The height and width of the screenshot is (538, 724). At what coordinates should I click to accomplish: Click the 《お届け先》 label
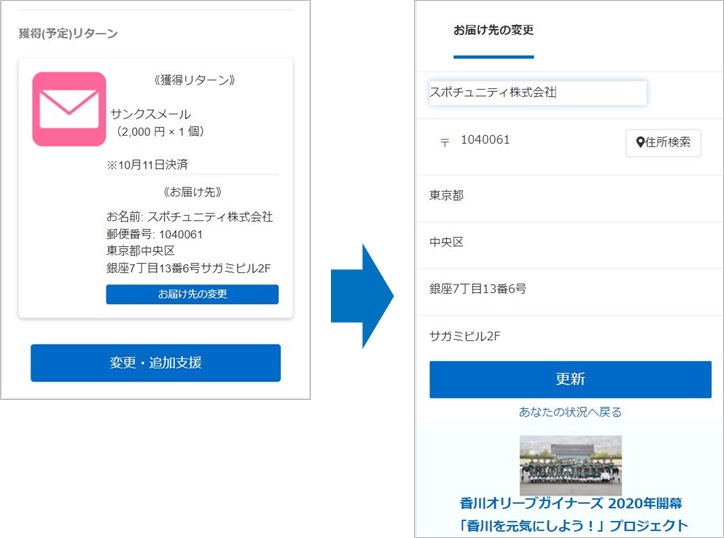(193, 192)
